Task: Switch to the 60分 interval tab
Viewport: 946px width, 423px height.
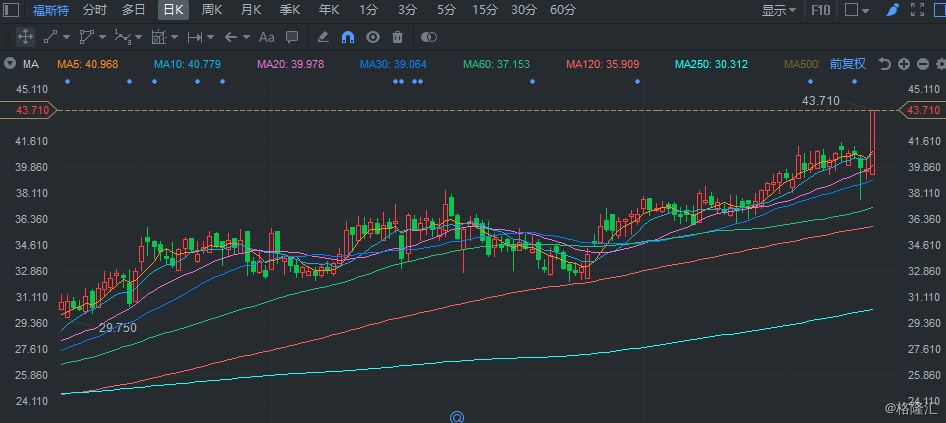Action: [x=563, y=10]
